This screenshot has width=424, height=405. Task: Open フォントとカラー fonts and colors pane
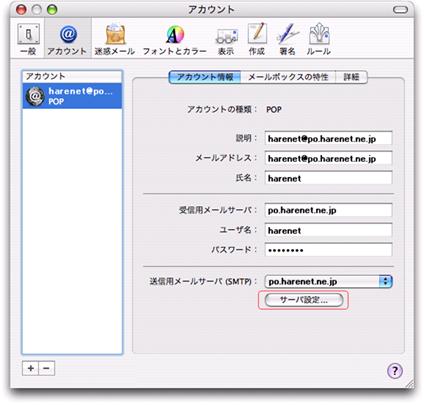pyautogui.click(x=175, y=39)
